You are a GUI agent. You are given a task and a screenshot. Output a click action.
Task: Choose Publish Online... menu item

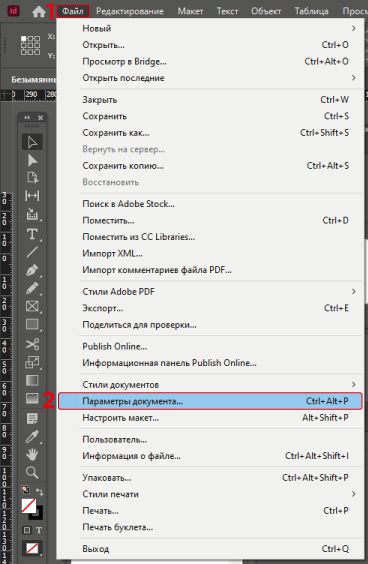(x=210, y=346)
